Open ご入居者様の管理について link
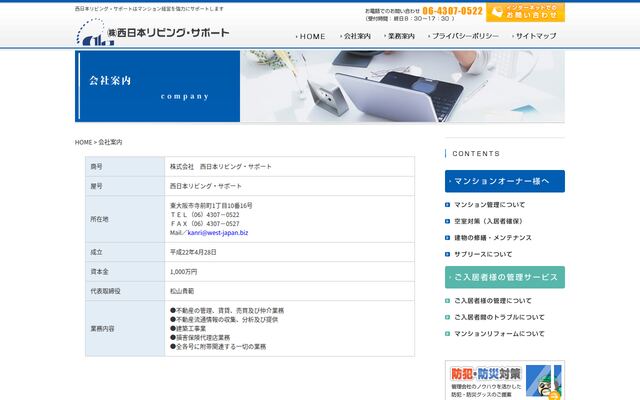Image resolution: width=640 pixels, height=400 pixels. 493,301
